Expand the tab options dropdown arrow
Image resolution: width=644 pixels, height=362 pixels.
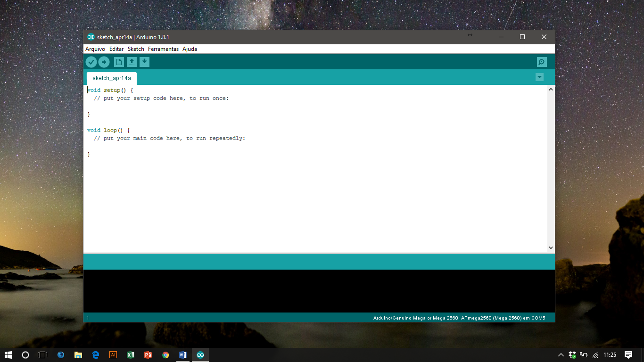pos(539,77)
